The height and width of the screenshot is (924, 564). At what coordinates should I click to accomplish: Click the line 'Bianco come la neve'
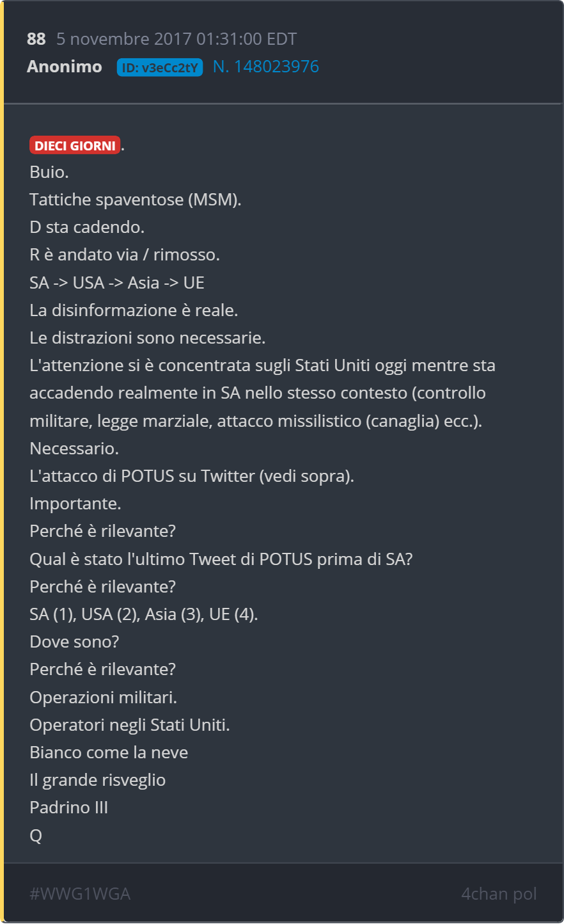(109, 753)
